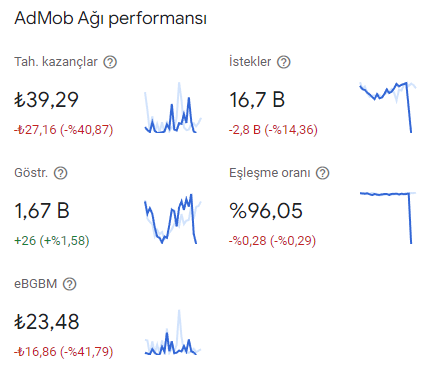444x372 pixels.
Task: Select the %96,05 match rate value
Action: coord(266,211)
